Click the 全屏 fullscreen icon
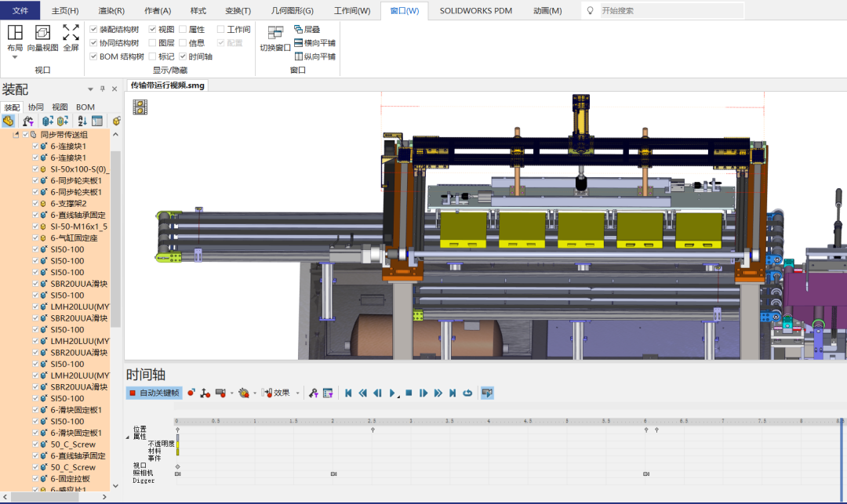Screen dimensions: 847x504 [71, 33]
